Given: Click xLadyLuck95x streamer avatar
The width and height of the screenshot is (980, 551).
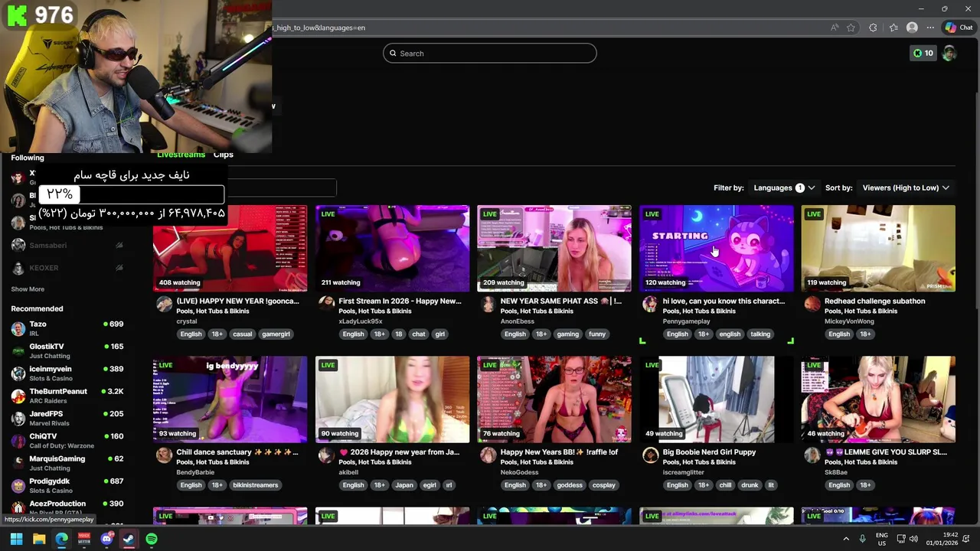Looking at the screenshot, I should (x=326, y=305).
